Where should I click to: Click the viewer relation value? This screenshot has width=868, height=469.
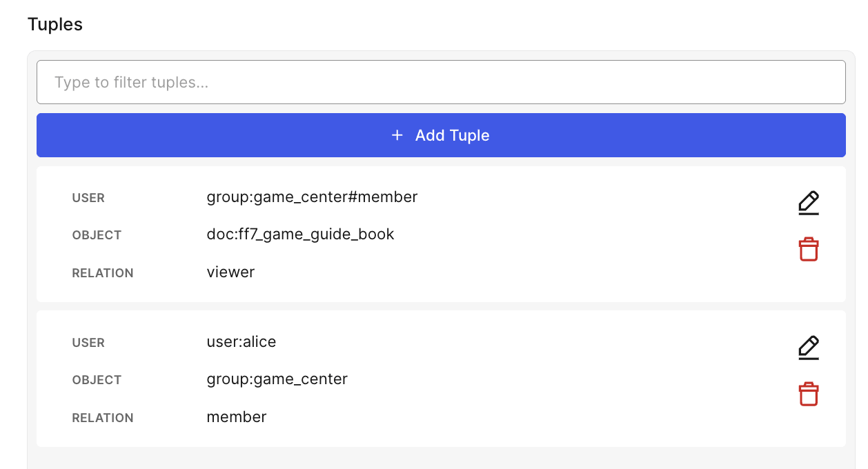tap(230, 272)
